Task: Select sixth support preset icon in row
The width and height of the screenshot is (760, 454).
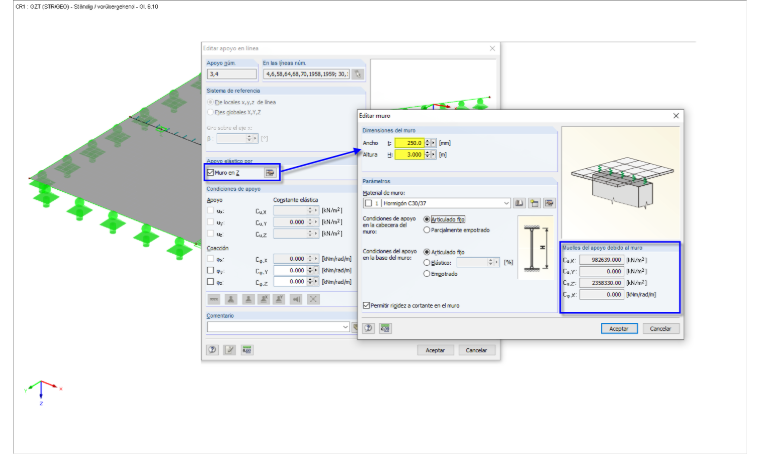Action: click(x=296, y=299)
